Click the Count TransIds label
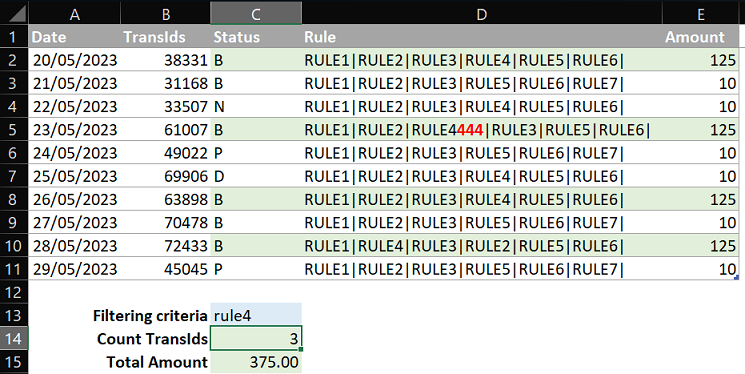 coord(152,339)
